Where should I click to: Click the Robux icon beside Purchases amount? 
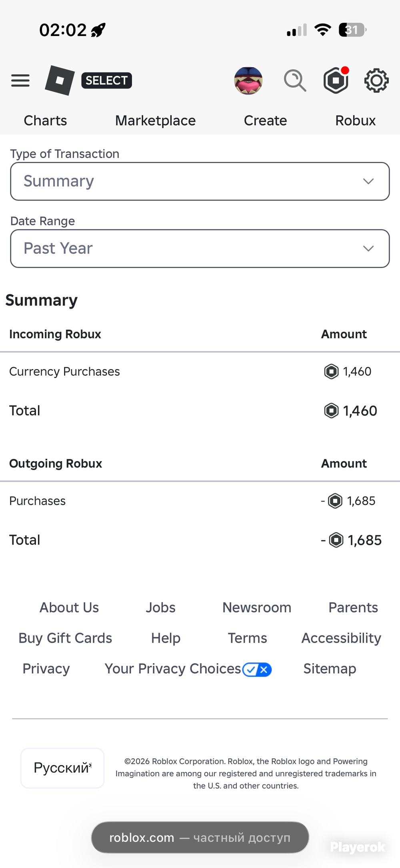(x=335, y=501)
